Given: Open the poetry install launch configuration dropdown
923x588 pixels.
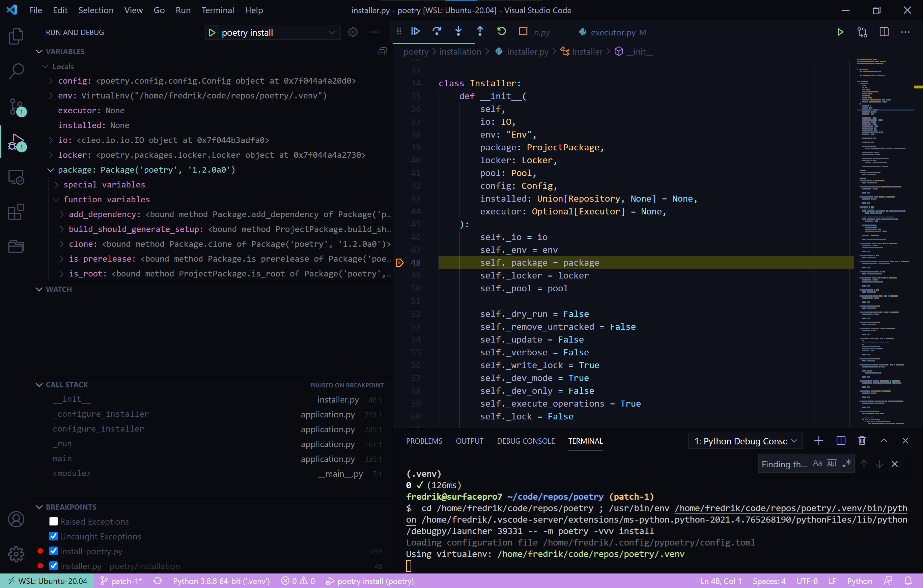Looking at the screenshot, I should tap(331, 32).
